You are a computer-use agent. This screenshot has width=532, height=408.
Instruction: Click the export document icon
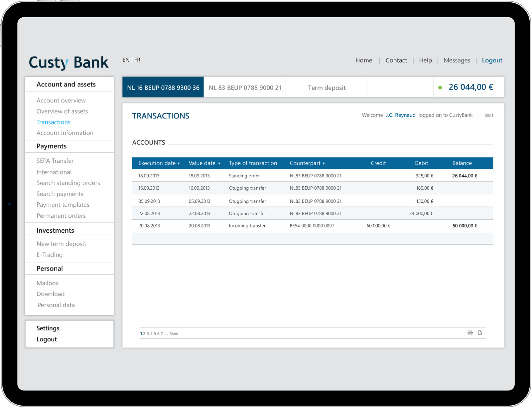[480, 333]
